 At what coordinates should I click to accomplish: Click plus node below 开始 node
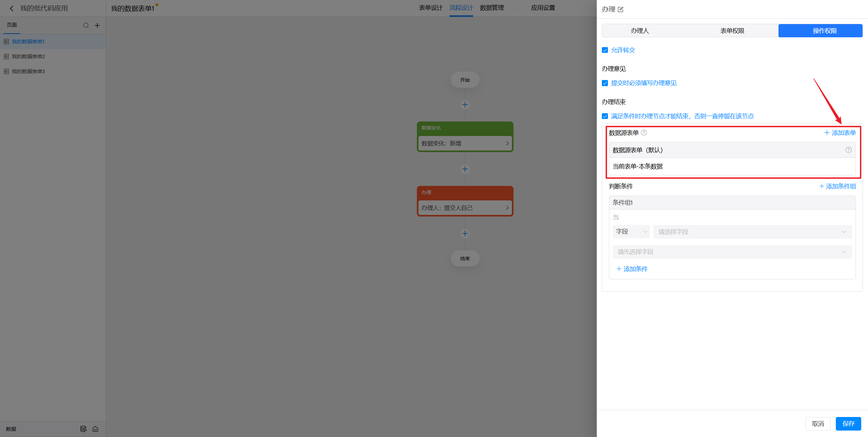coord(465,104)
